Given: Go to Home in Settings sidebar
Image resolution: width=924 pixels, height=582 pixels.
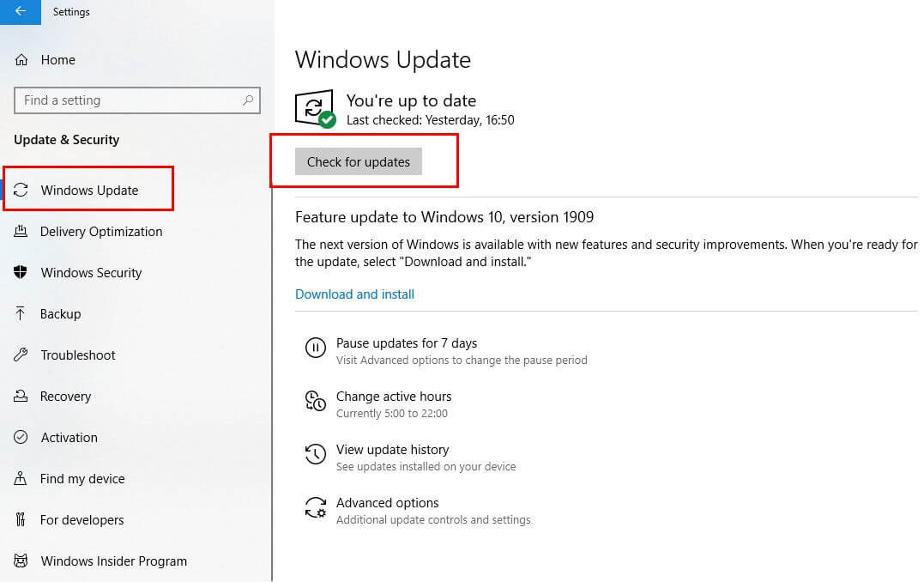Looking at the screenshot, I should pyautogui.click(x=57, y=59).
